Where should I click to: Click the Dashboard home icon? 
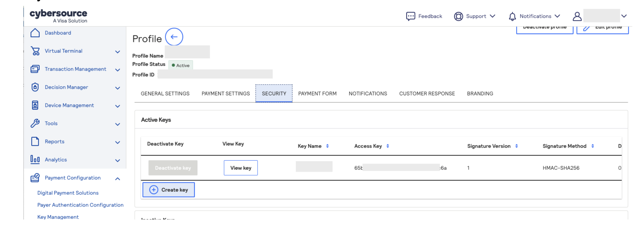coord(35,33)
